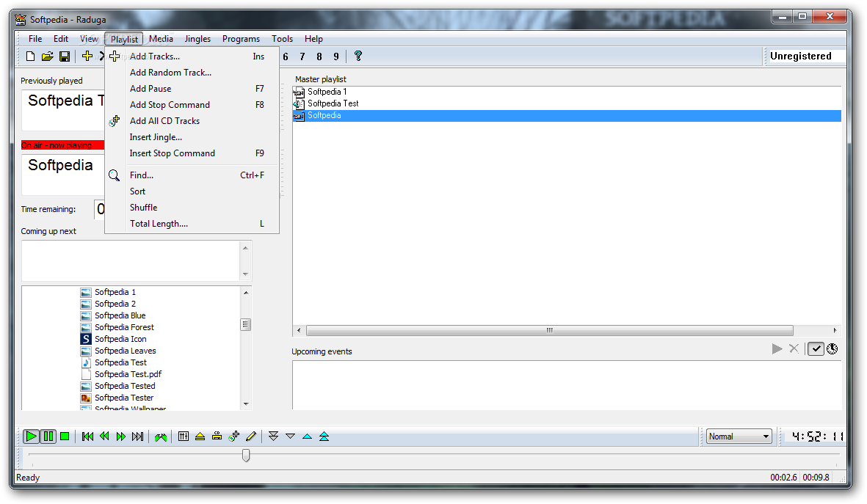The height and width of the screenshot is (504, 867).
Task: Open the Tools menu
Action: click(282, 39)
